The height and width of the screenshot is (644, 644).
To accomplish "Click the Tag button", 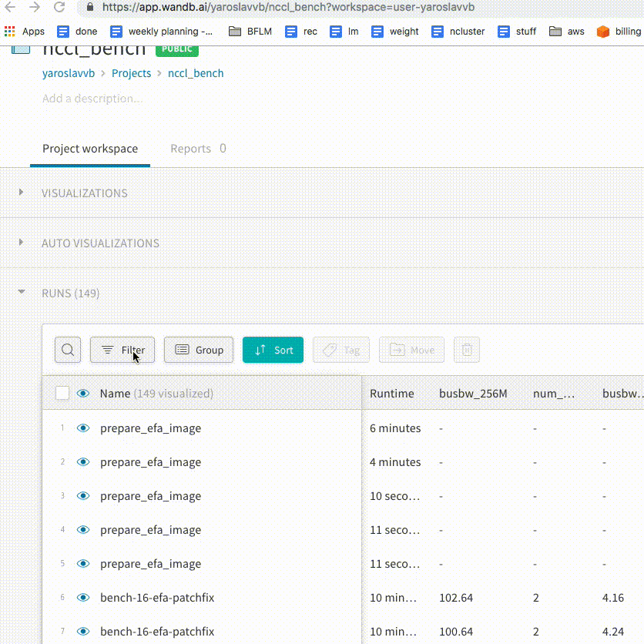I will tap(341, 350).
